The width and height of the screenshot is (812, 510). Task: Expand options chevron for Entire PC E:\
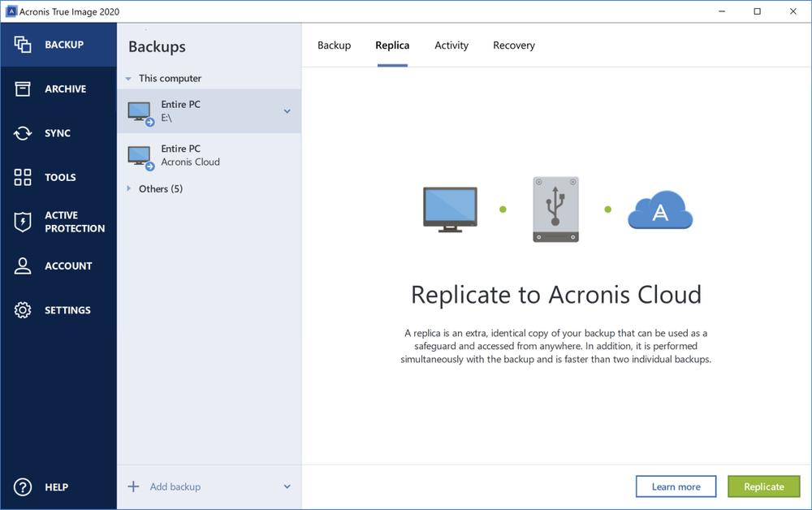pos(287,111)
